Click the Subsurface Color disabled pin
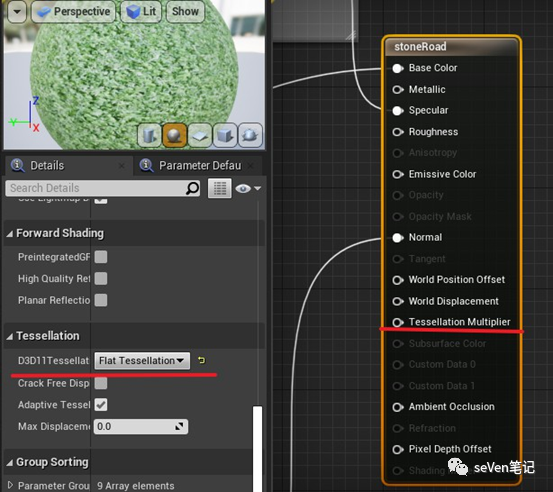 pos(397,344)
